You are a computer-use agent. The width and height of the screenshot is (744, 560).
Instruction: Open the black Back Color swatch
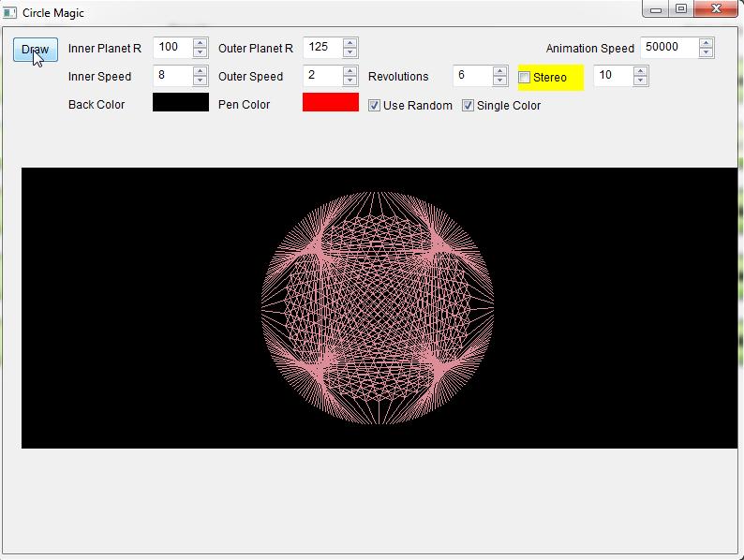[180, 103]
